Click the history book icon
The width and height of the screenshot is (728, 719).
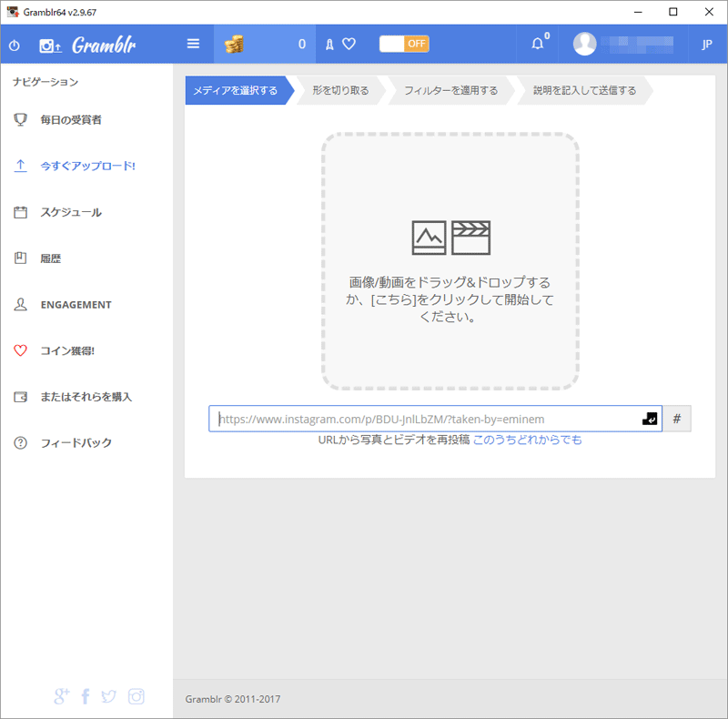[x=20, y=258]
